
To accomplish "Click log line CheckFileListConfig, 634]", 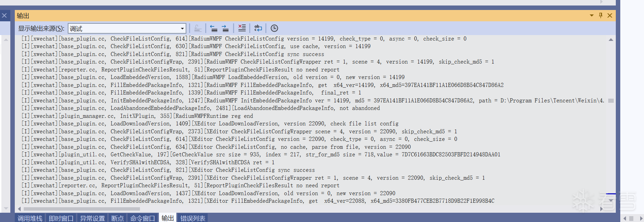I will [216, 147].
